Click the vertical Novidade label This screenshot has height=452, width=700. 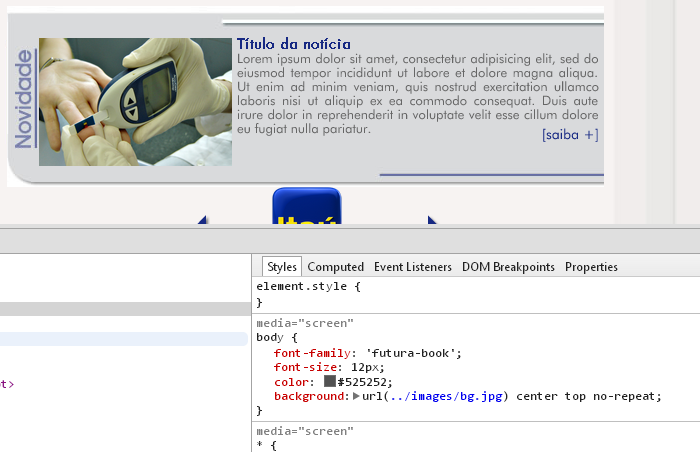(x=24, y=100)
